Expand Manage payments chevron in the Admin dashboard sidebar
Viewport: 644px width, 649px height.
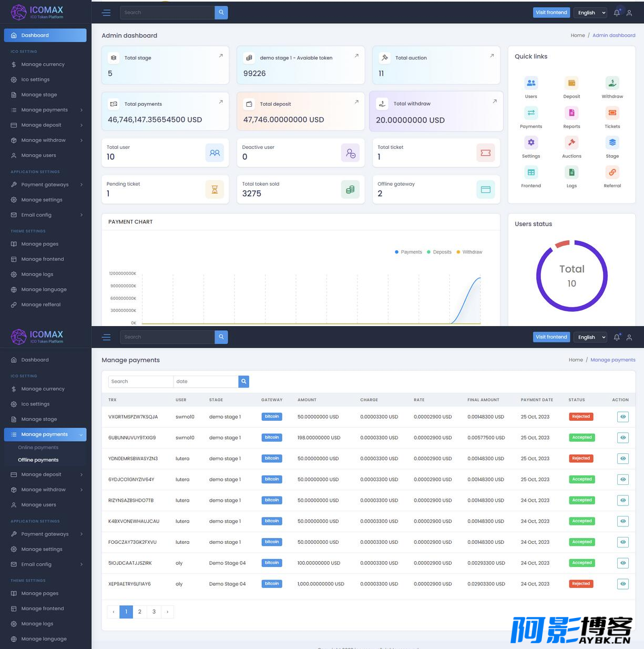(81, 110)
